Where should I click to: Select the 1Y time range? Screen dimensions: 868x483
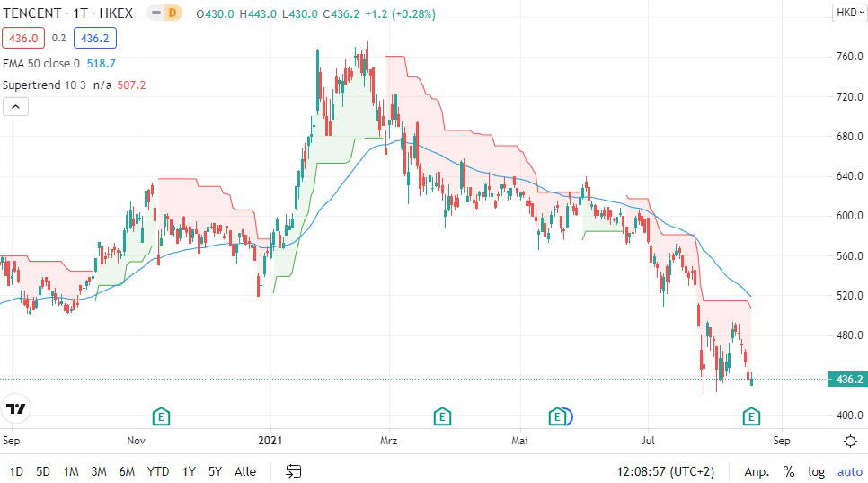tap(189, 472)
